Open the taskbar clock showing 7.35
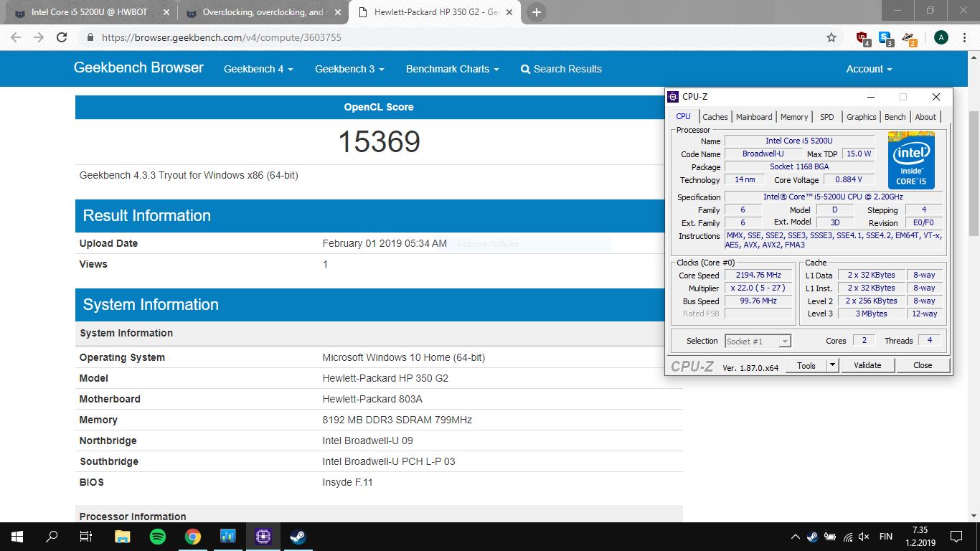The height and width of the screenshot is (551, 980). click(x=920, y=537)
